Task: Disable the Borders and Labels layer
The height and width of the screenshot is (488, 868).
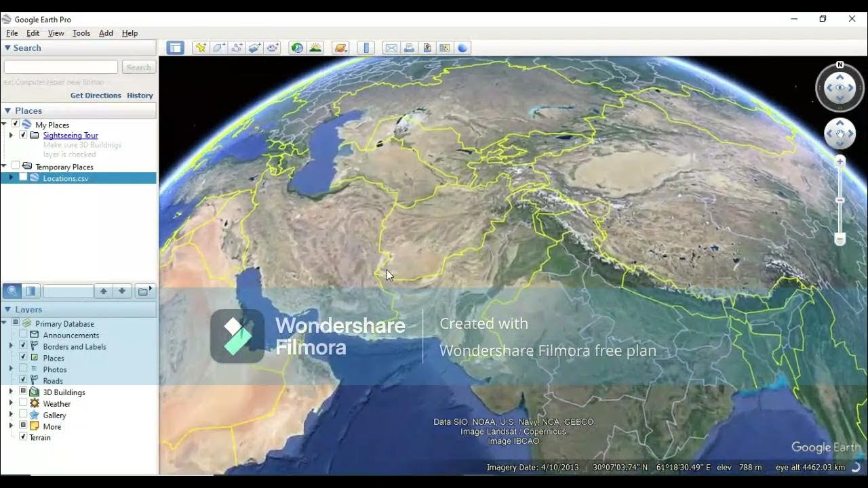Action: coord(23,346)
